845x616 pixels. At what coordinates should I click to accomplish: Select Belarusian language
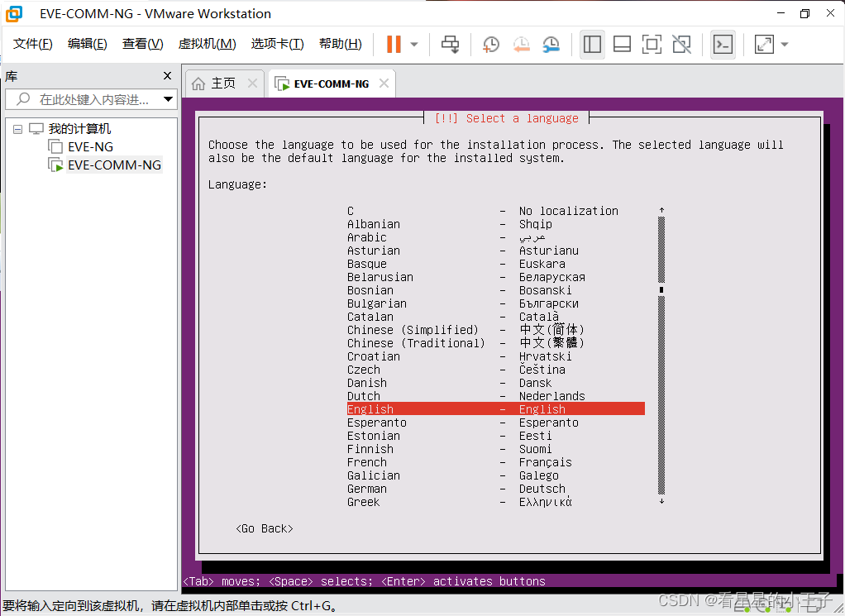click(496, 277)
